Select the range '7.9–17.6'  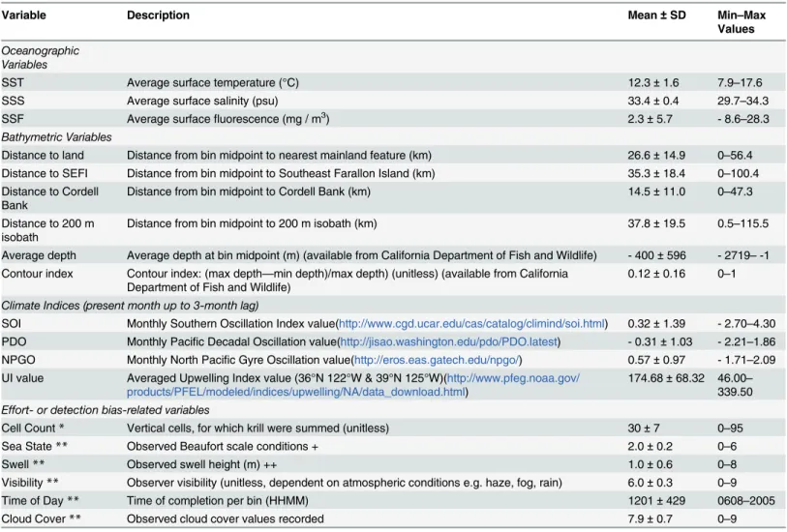click(x=740, y=83)
